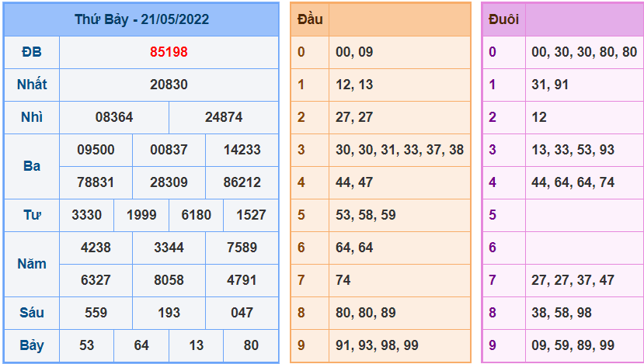
Task: Click the Ba prize number 14233
Action: tap(242, 150)
